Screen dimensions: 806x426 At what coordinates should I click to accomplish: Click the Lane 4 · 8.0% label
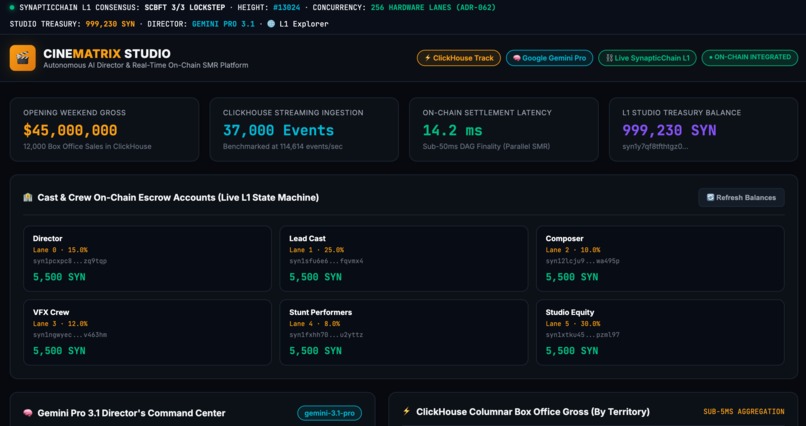315,324
